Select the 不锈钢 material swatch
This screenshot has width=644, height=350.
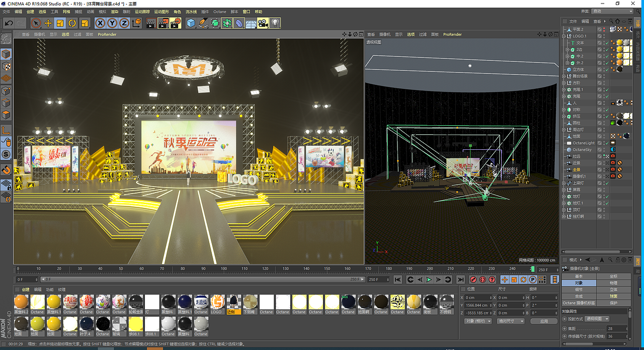coord(446,302)
